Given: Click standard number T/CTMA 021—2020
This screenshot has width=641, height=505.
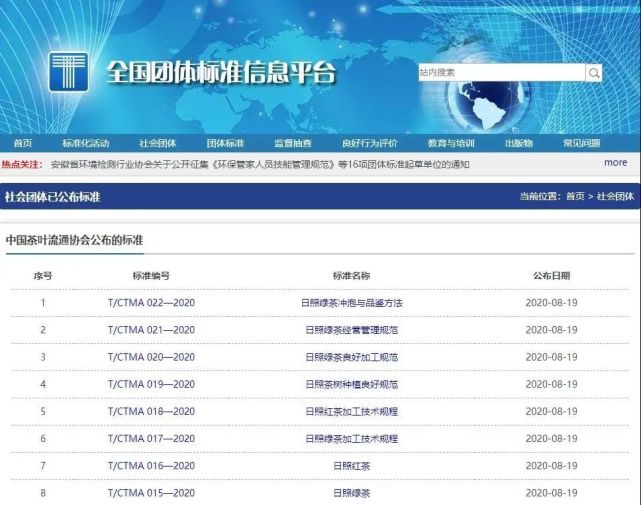Looking at the screenshot, I should point(151,330).
